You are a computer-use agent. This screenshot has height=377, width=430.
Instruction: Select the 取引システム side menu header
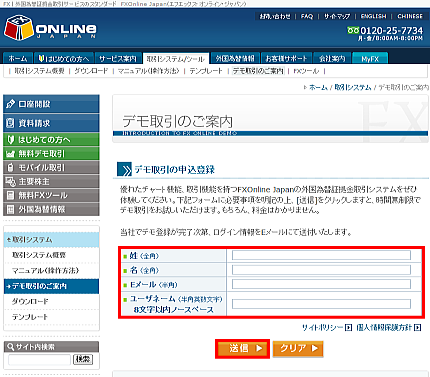[51, 240]
